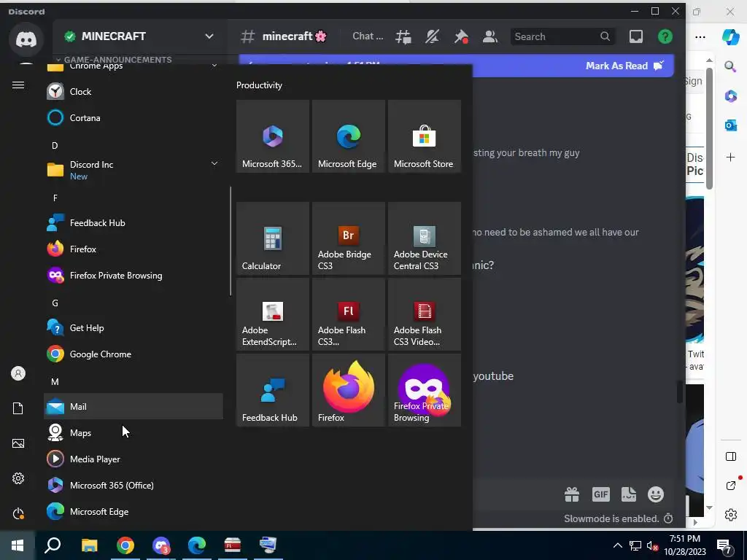The height and width of the screenshot is (560, 747).
Task: Open Adobe Flash CS3 tile
Action: point(348,314)
